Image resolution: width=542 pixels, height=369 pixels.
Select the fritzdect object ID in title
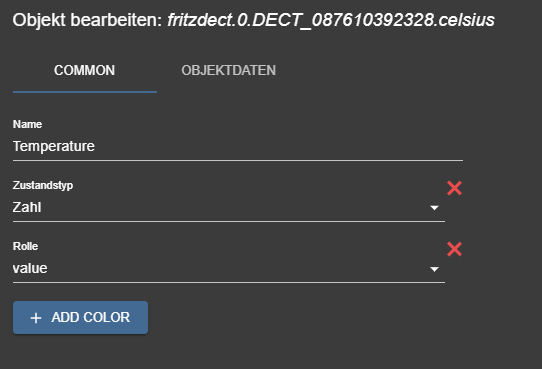pyautogui.click(x=331, y=20)
